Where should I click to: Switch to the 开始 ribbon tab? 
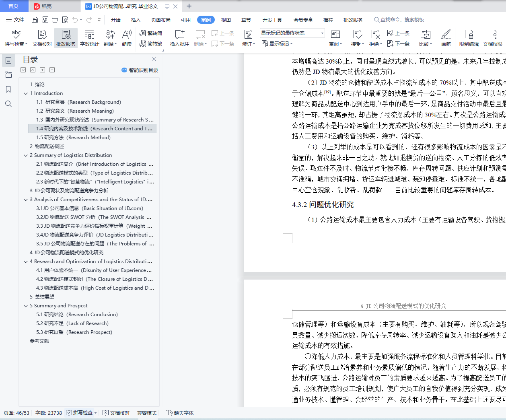coord(116,20)
